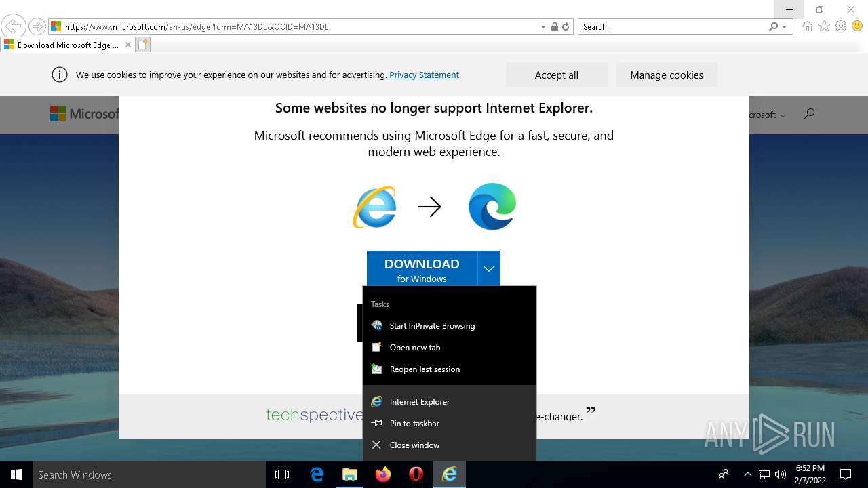The image size is (868, 488).
Task: Click the Microsoft Edge logo image
Action: (x=492, y=207)
